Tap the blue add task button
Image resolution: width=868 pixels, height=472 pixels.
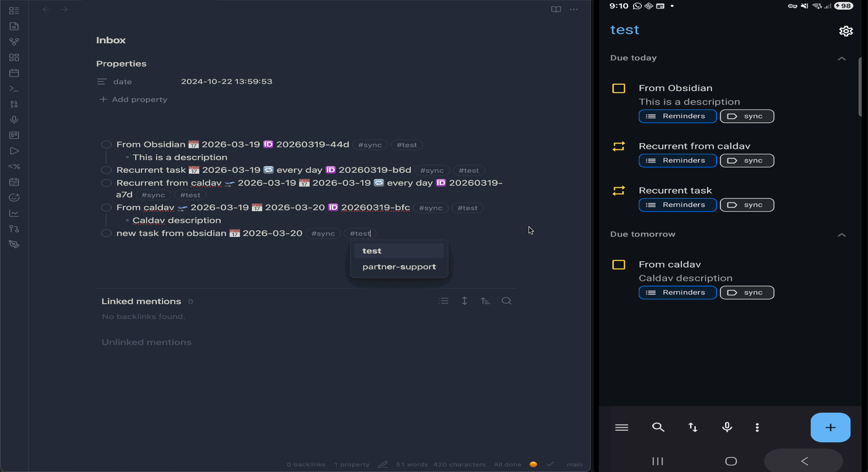coord(830,427)
